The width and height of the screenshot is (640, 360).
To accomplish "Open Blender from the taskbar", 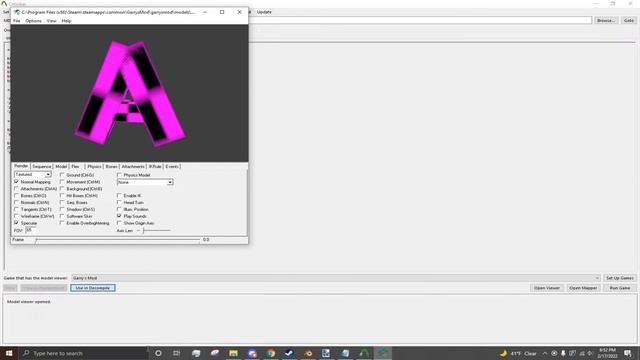I will tap(308, 353).
